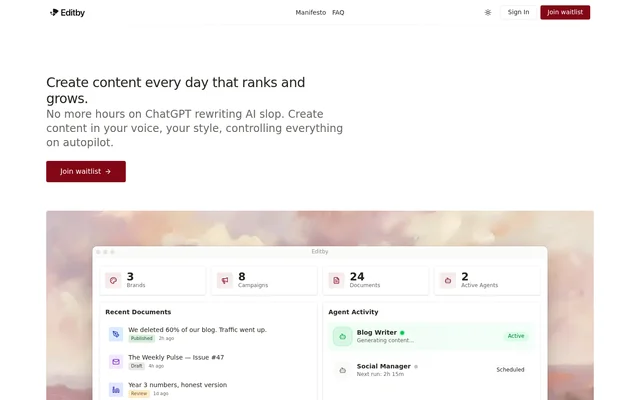The image size is (640, 400).
Task: Click the Social Manager agent icon
Action: point(342,370)
